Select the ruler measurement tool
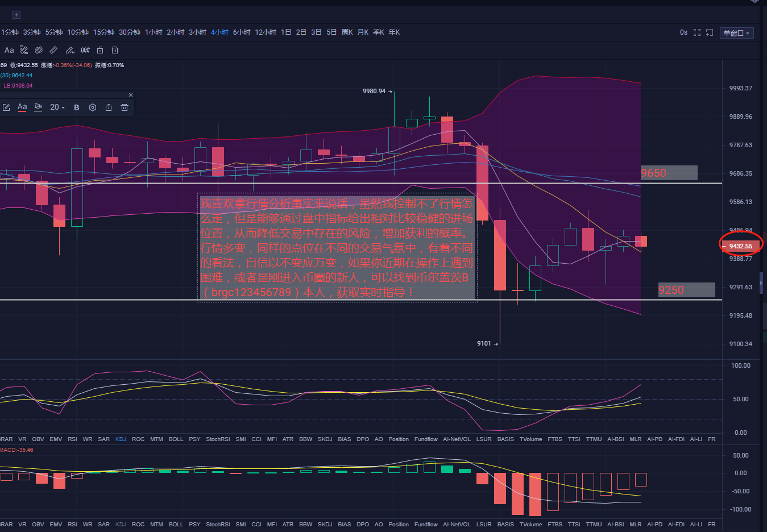Screen dimensions: 767x532 coord(53,50)
